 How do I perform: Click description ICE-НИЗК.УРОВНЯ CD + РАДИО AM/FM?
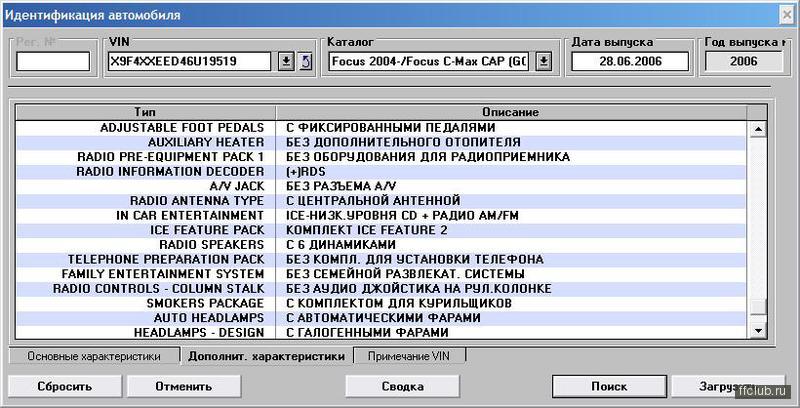click(x=402, y=215)
